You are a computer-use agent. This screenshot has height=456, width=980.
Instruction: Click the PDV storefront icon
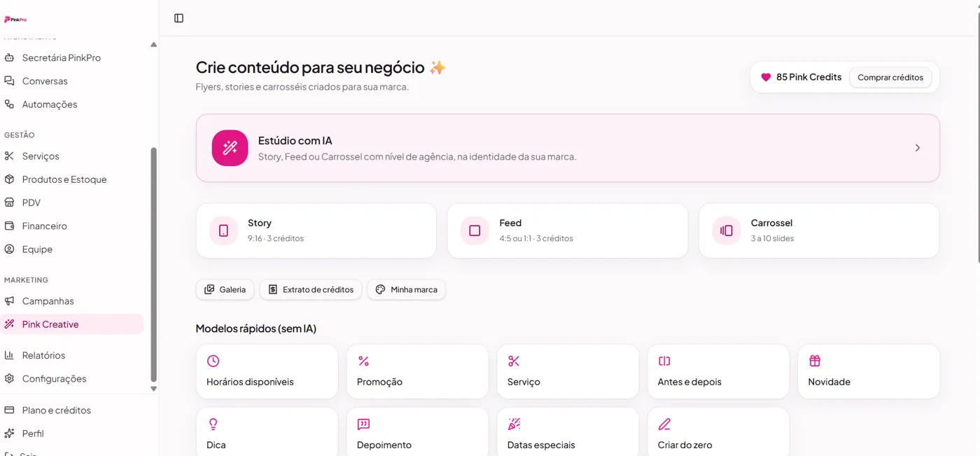pos(9,202)
